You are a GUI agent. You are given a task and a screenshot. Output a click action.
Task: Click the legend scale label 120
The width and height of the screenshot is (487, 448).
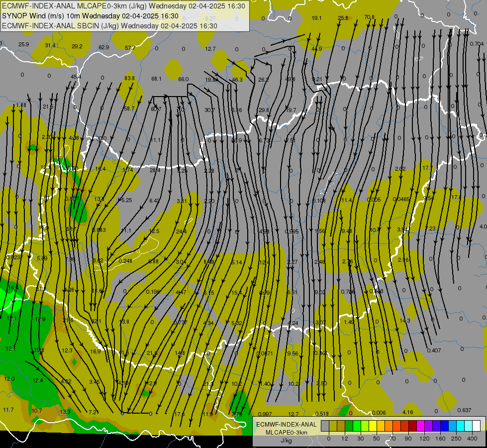pyautogui.click(x=424, y=439)
